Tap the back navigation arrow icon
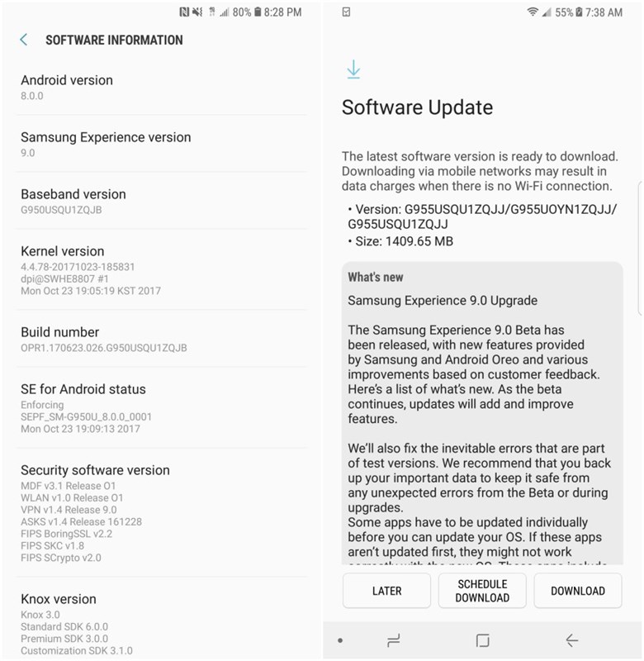The width and height of the screenshot is (644, 661). pos(571,640)
